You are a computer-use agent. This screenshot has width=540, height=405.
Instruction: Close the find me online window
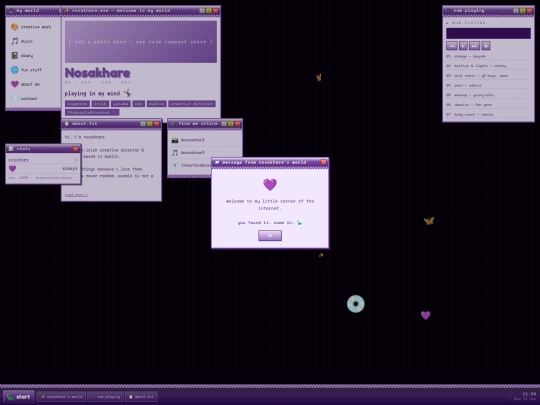coord(238,124)
